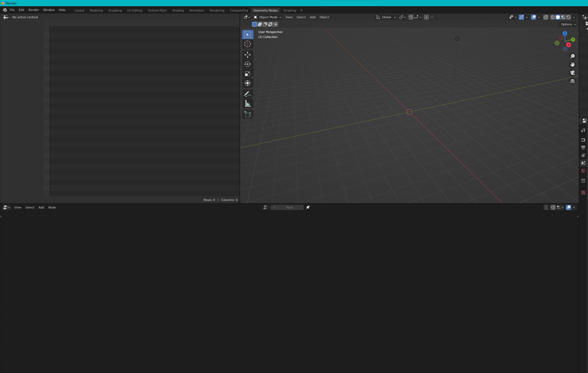The image size is (588, 373).
Task: Select the Move tool
Action: click(x=248, y=55)
